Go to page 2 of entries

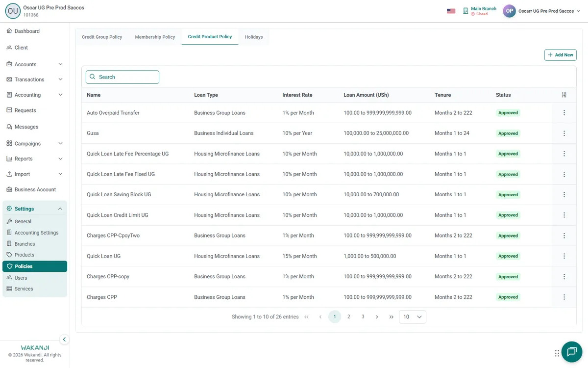tap(349, 317)
